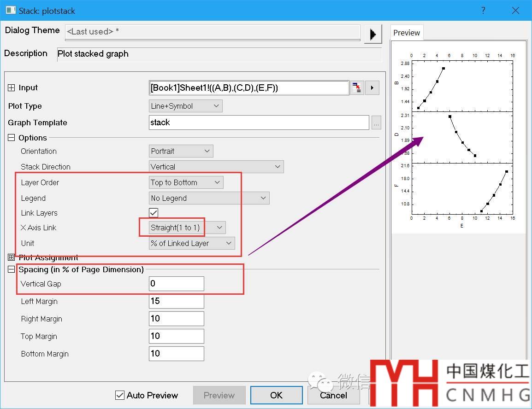This screenshot has width=532, height=409.
Task: Click the help question mark icon
Action: click(483, 11)
